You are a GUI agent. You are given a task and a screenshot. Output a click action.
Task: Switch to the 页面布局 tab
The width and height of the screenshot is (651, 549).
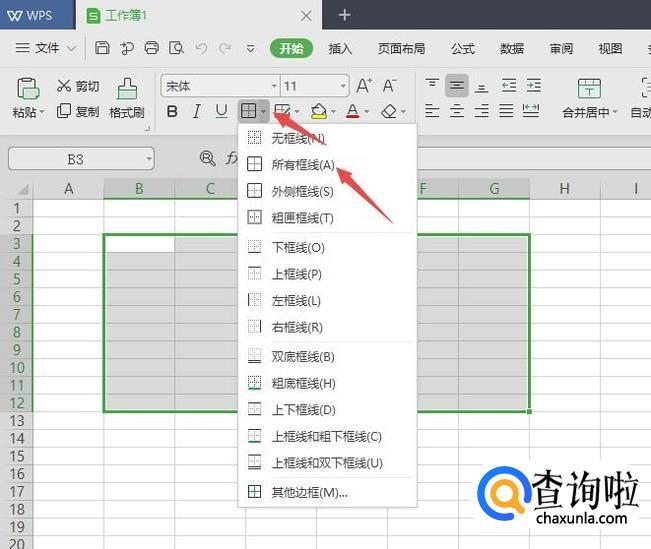(x=401, y=49)
